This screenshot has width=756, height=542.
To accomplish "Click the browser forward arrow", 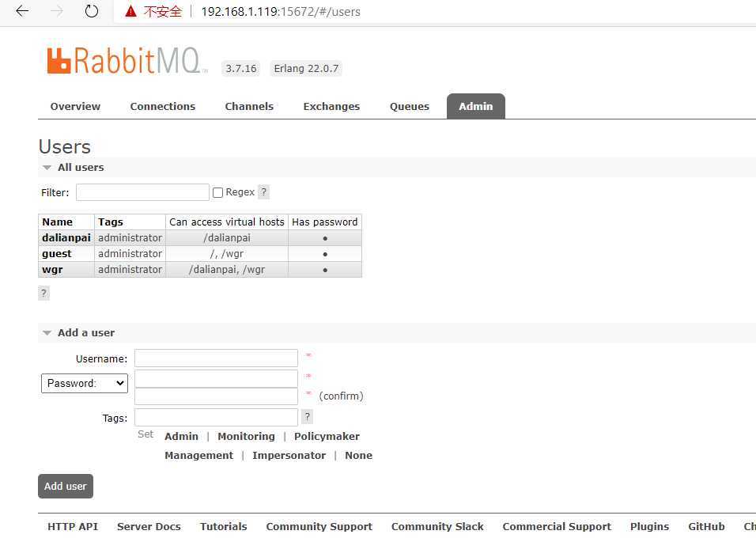I will (57, 11).
